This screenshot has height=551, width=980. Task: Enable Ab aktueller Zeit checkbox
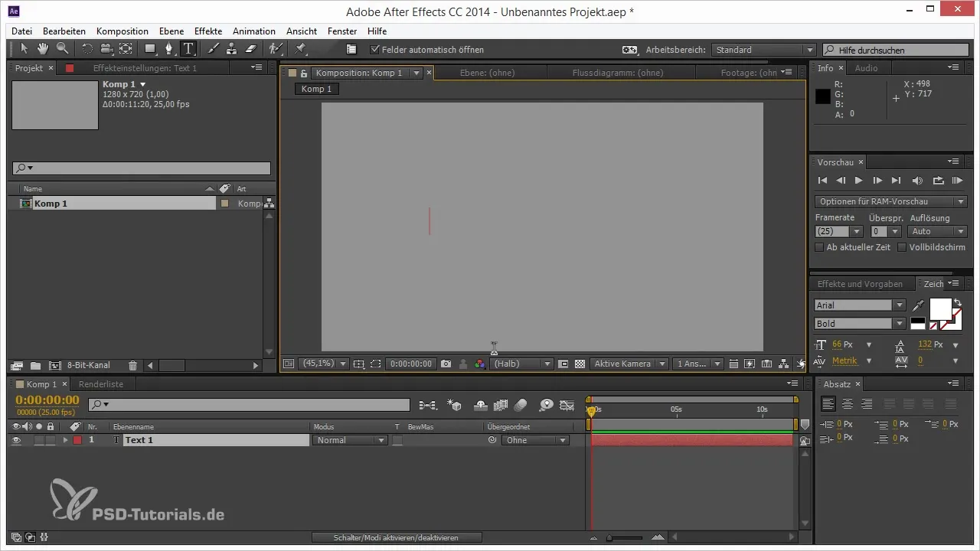(820, 247)
